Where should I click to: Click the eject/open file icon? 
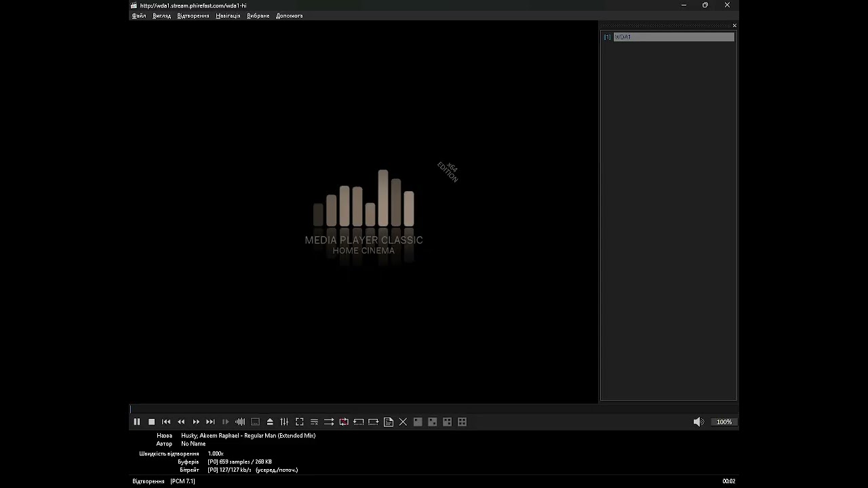pos(270,422)
